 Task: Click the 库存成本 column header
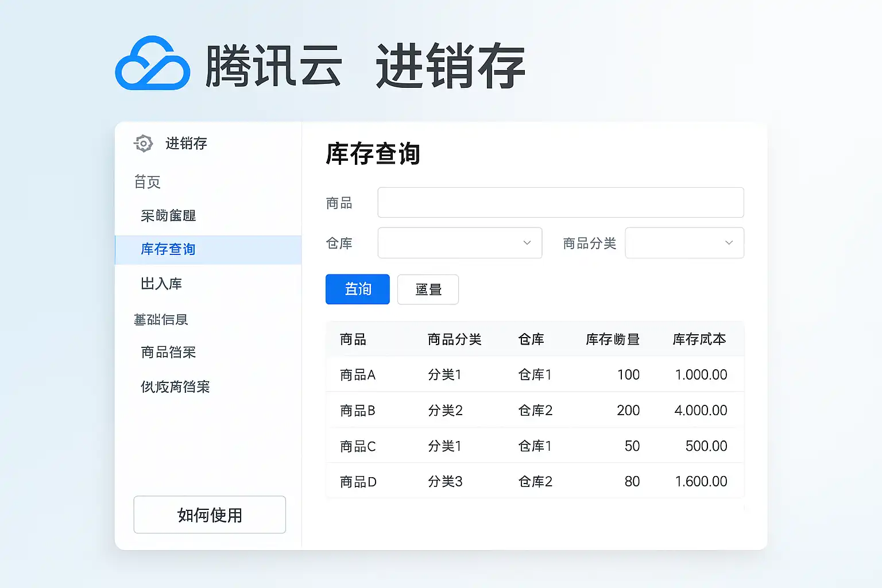point(699,339)
